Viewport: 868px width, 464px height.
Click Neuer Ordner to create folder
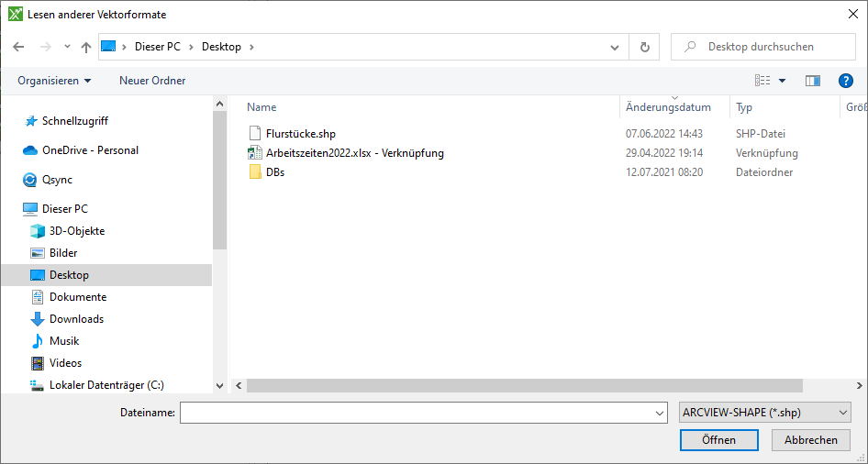coord(152,81)
